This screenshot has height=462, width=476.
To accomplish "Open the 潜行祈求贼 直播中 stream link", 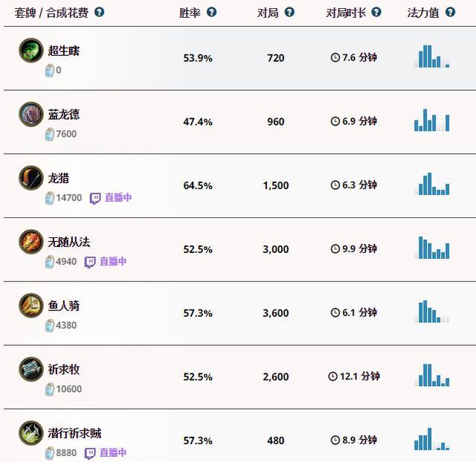I will [x=106, y=453].
